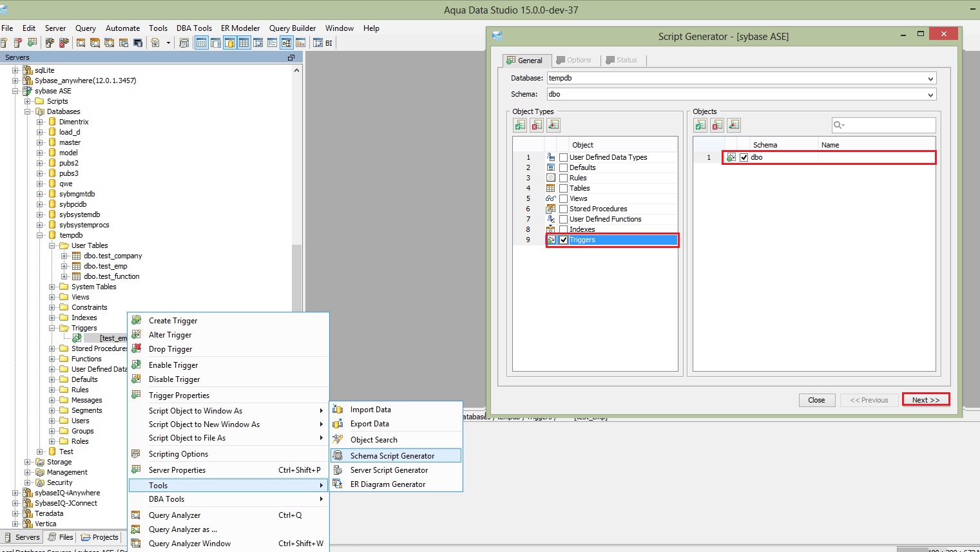Open the Schema dropdown showing dbo
Image resolution: width=980 pixels, height=552 pixels.
930,95
